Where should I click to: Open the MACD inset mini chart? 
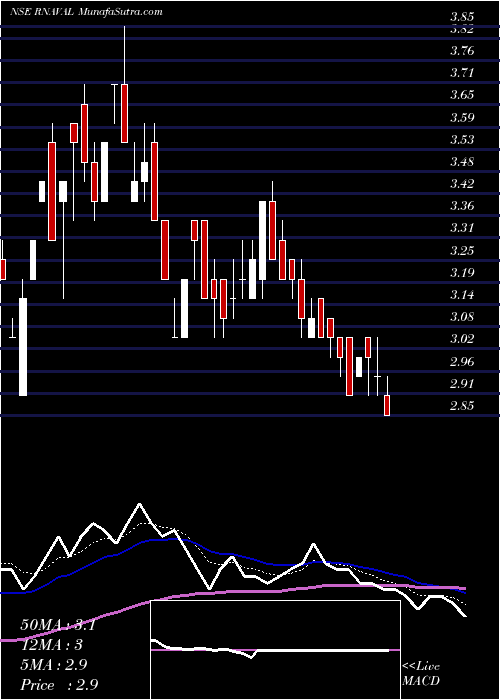click(x=275, y=650)
